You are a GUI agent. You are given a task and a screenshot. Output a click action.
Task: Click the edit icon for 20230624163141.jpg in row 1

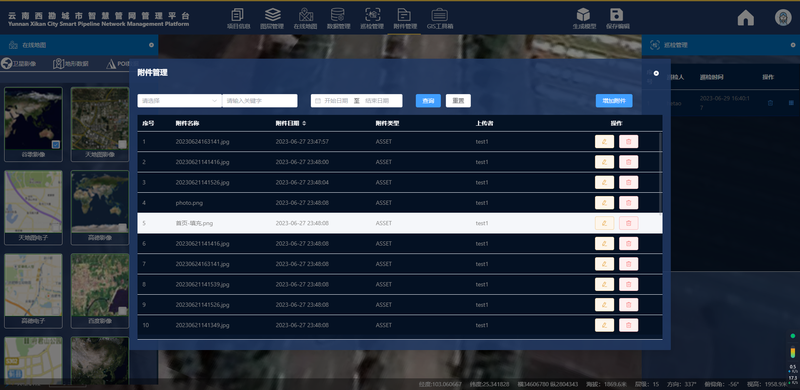coord(604,141)
